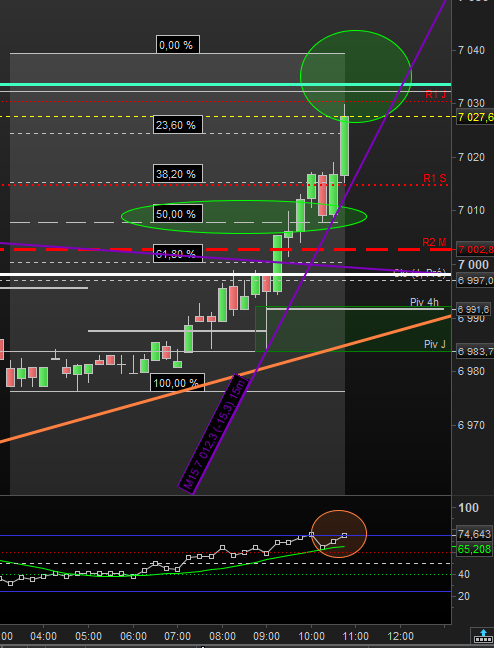
Task: Select the thick red dashed horizontal line
Action: [x=225, y=250]
